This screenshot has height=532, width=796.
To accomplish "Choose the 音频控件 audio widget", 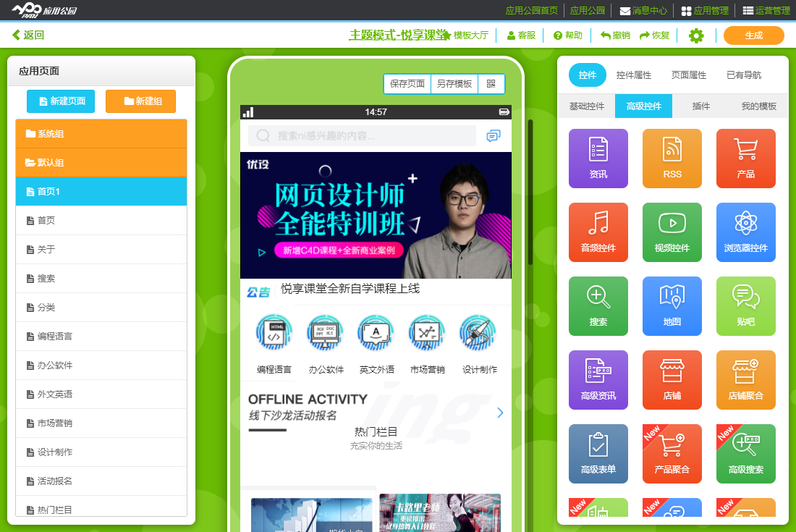I will (598, 232).
